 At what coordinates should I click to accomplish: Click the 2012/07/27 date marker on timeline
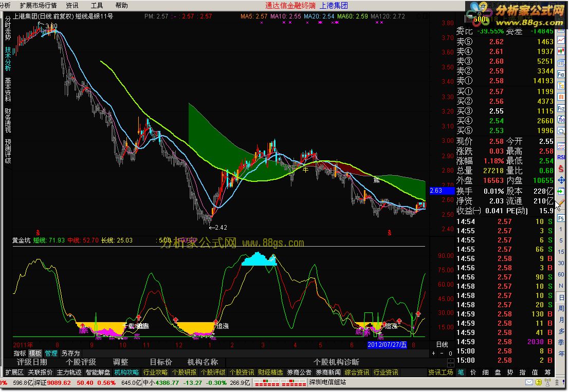click(x=387, y=345)
